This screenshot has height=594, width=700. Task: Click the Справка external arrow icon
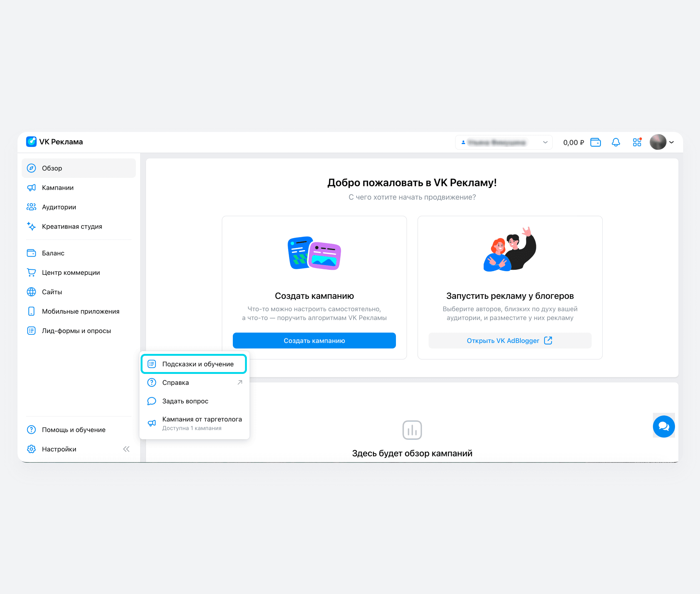240,383
